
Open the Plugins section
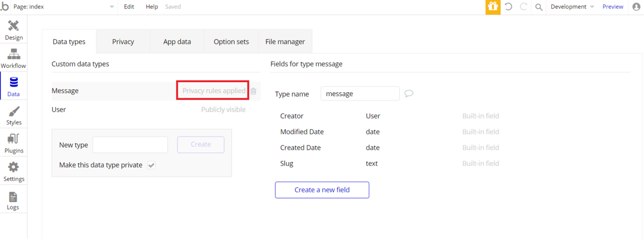pyautogui.click(x=13, y=143)
